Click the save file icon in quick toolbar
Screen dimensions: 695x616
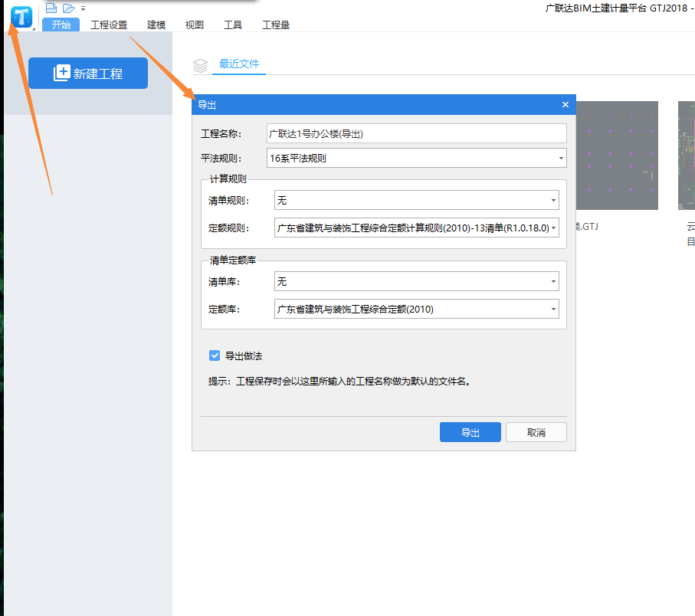click(x=51, y=8)
